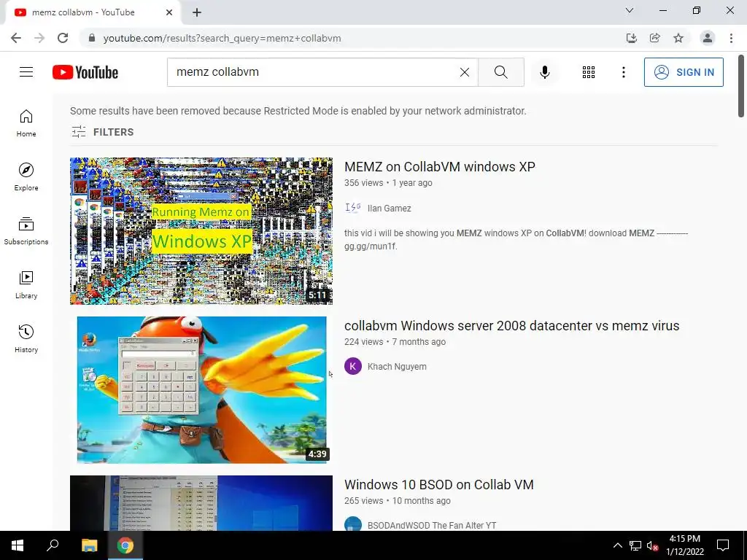Click the purple K channel avatar
This screenshot has height=560, width=747.
point(353,366)
